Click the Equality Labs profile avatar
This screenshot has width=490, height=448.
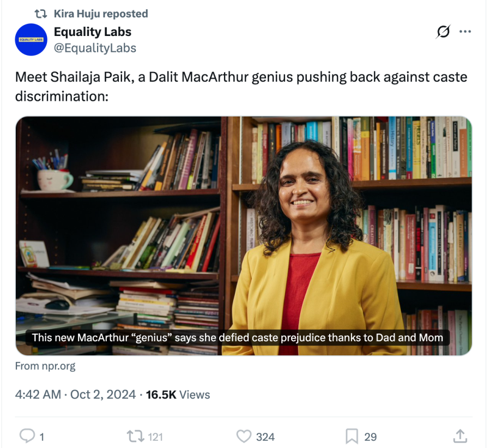[31, 40]
